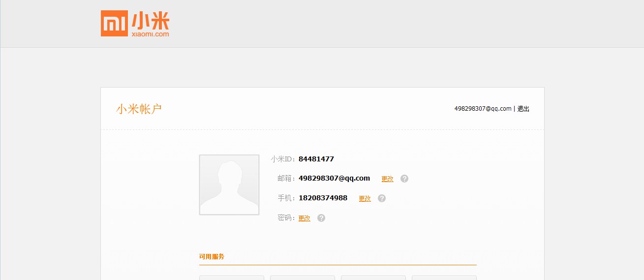Click 更改 link for password 密码
Viewport: 644px width, 280px height.
tap(305, 218)
